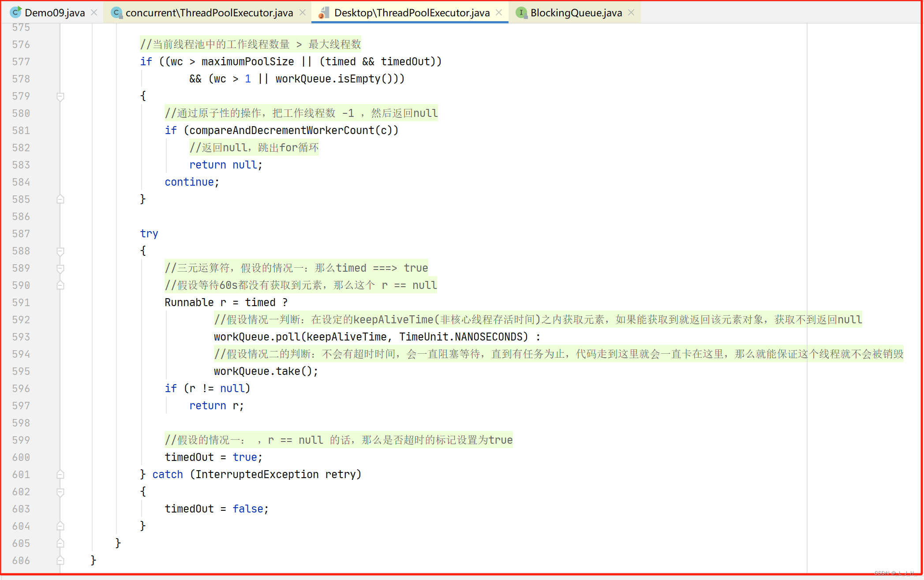Close the BlockingQueue.java tab
This screenshot has width=924, height=580.
(631, 13)
